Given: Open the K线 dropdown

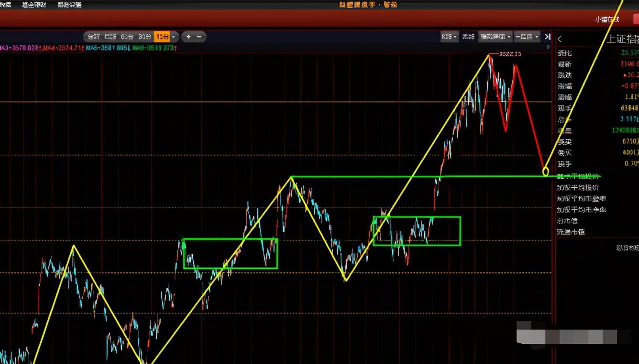Looking at the screenshot, I should coord(449,37).
